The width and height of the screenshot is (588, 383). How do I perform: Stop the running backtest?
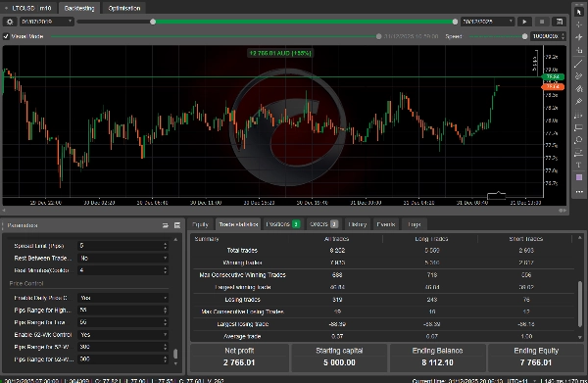point(542,22)
